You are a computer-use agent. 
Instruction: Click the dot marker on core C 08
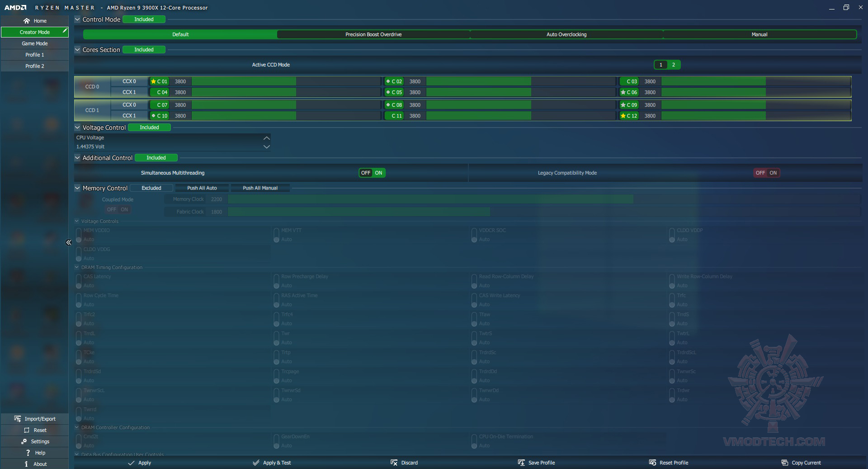click(x=388, y=105)
